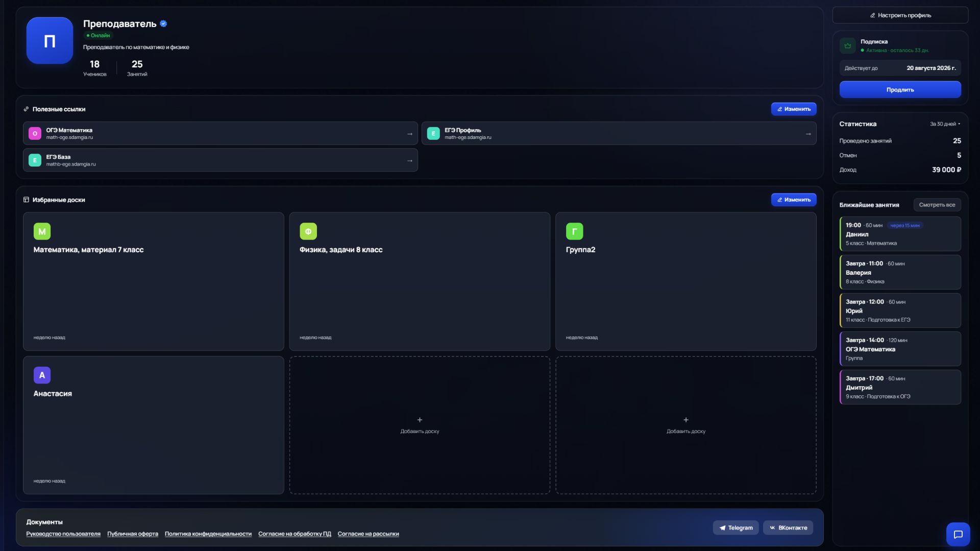Screen dimensions: 980x551
Task: Click the Продлить subscription button
Action: [x=900, y=89]
